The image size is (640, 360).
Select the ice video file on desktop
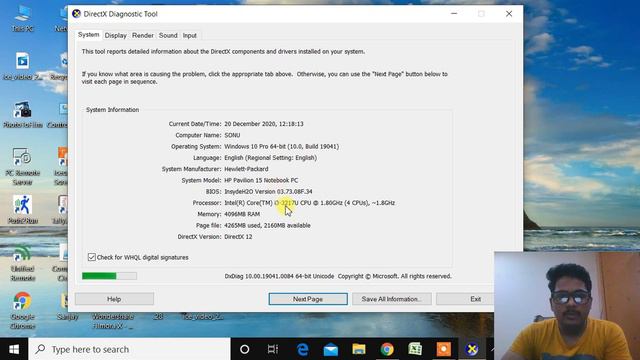coord(22,66)
